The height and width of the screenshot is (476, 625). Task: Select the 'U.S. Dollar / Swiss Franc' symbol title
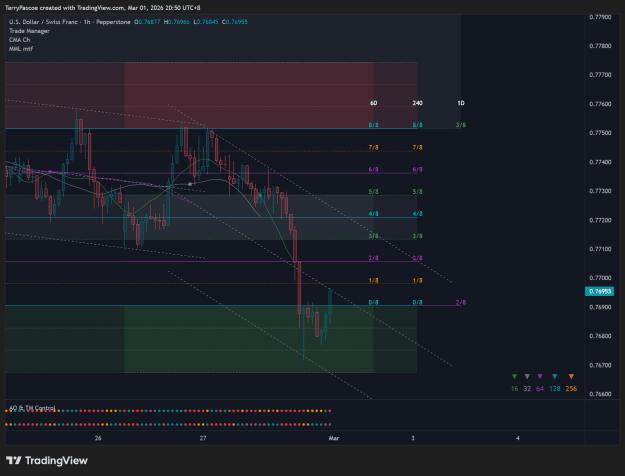click(x=43, y=22)
